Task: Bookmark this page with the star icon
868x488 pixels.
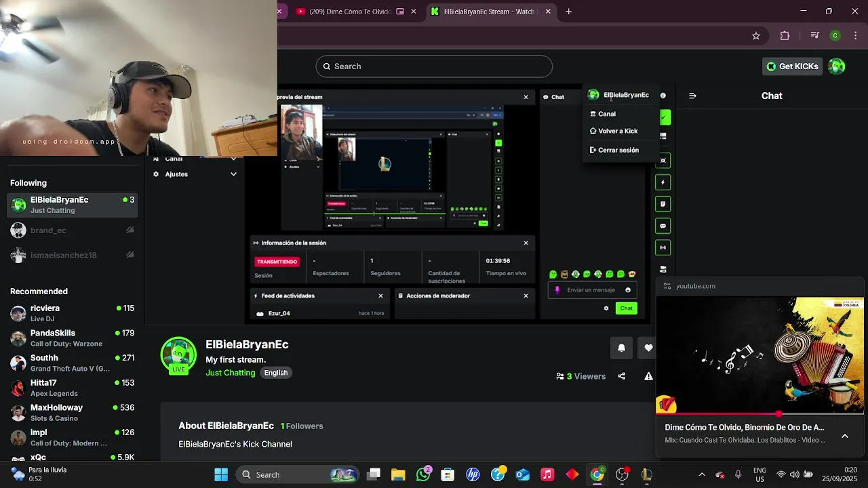Action: coord(756,36)
